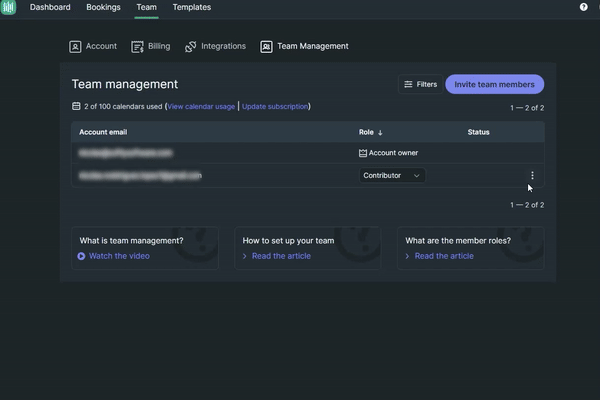Sort by the Role column arrow
The height and width of the screenshot is (400, 600).
pyautogui.click(x=380, y=132)
